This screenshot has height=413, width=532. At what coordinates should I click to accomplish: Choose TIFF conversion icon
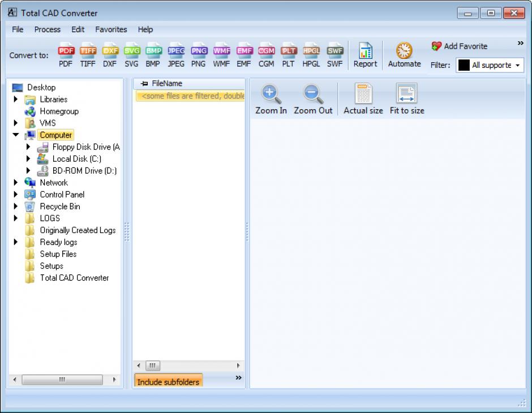pos(88,54)
